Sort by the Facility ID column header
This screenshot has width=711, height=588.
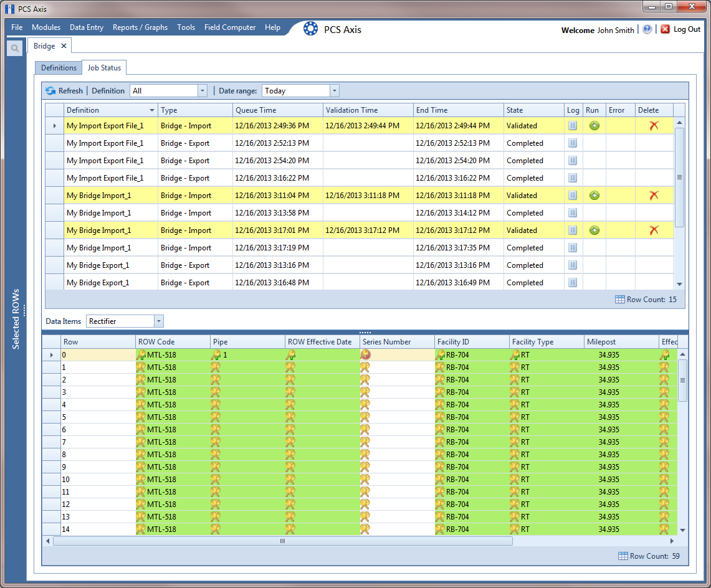pos(472,342)
